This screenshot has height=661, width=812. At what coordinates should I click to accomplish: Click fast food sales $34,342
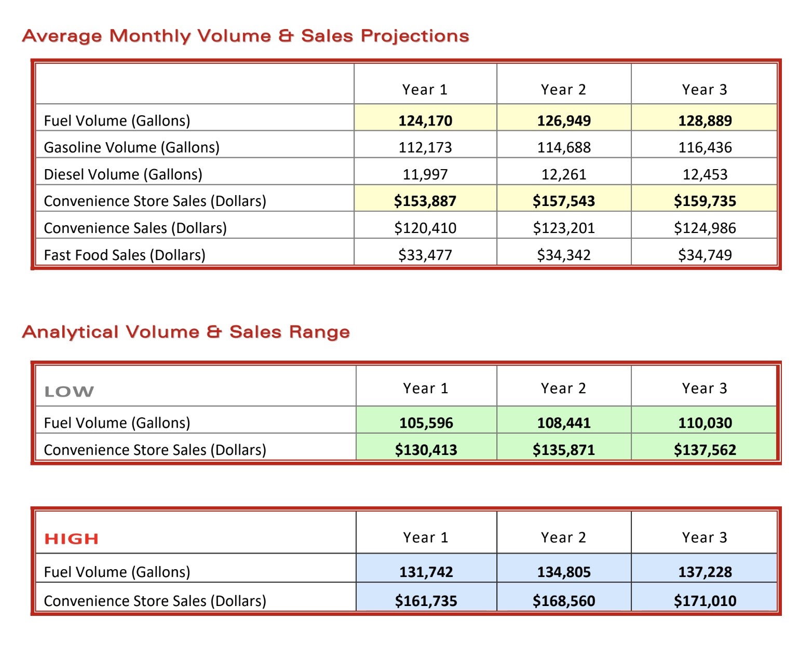pyautogui.click(x=564, y=255)
